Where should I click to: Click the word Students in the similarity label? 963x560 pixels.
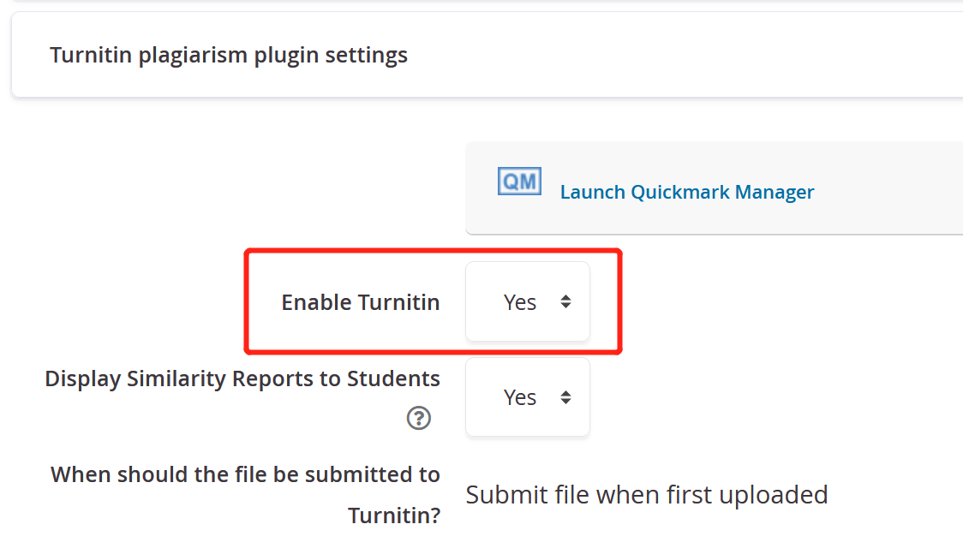tap(393, 378)
